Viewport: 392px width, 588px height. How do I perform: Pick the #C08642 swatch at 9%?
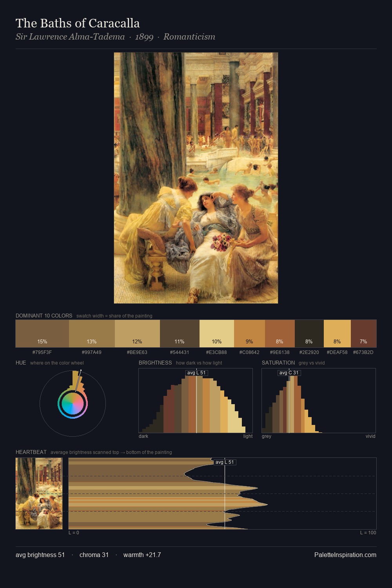(x=249, y=334)
